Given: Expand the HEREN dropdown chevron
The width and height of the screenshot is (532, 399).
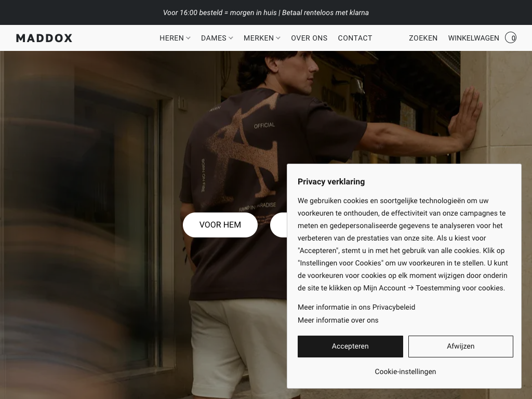Looking at the screenshot, I should pyautogui.click(x=188, y=38).
